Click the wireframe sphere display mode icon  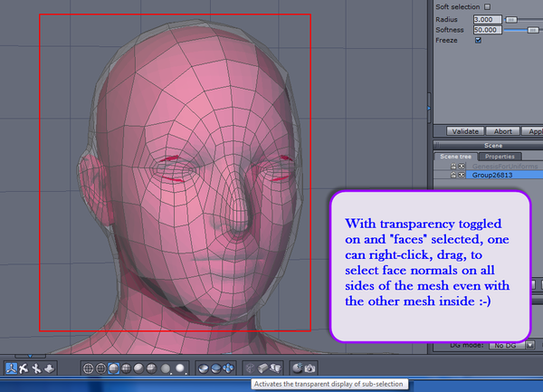(88, 368)
